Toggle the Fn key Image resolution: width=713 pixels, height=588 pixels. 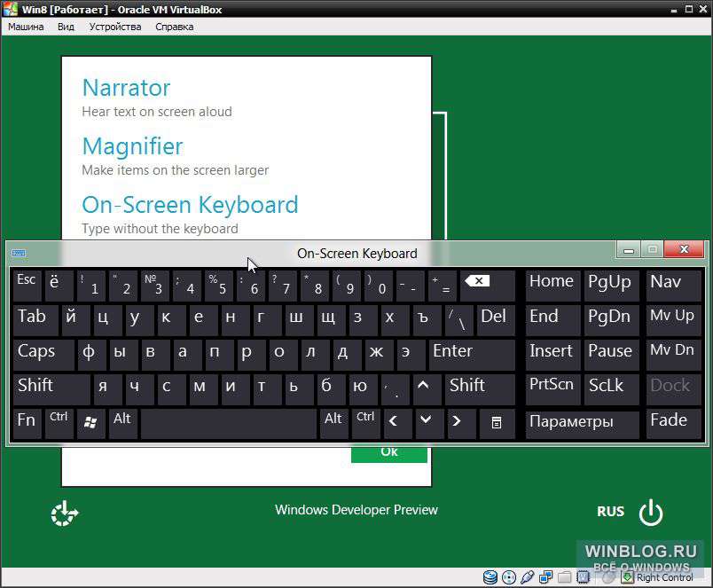(x=27, y=423)
